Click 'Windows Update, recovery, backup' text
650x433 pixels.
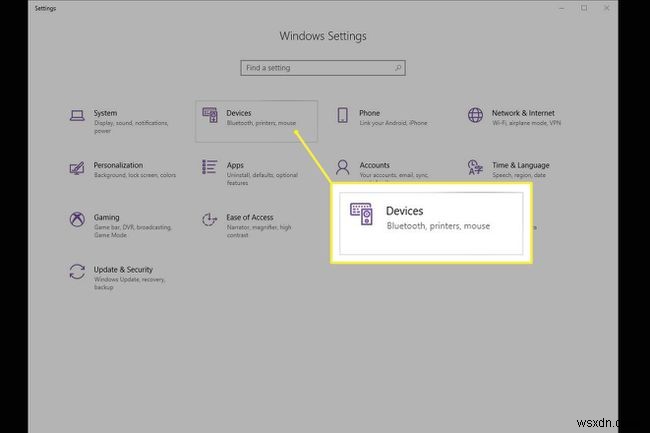129,283
